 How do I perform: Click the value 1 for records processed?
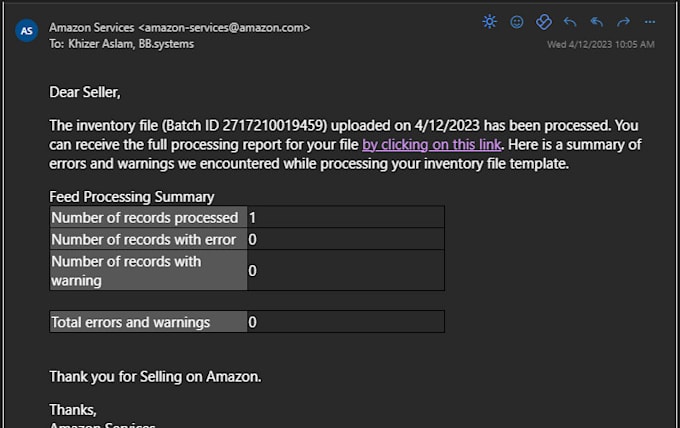pos(252,217)
